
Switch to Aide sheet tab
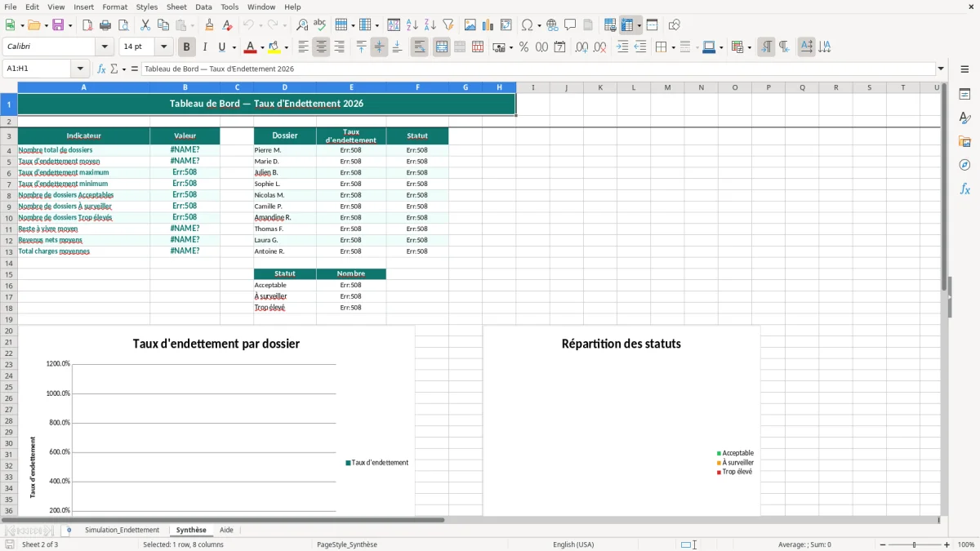click(x=226, y=530)
